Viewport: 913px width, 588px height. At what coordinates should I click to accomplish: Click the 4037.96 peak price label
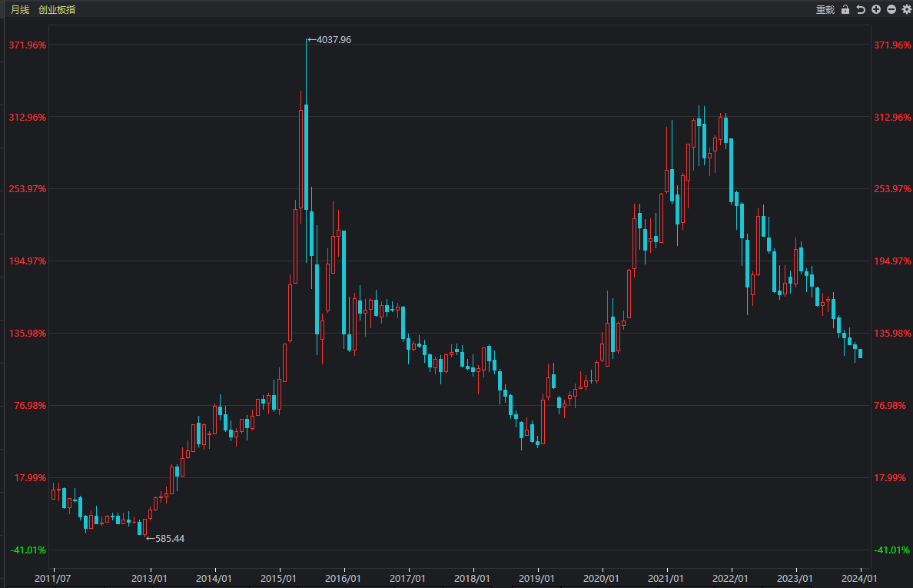point(334,40)
